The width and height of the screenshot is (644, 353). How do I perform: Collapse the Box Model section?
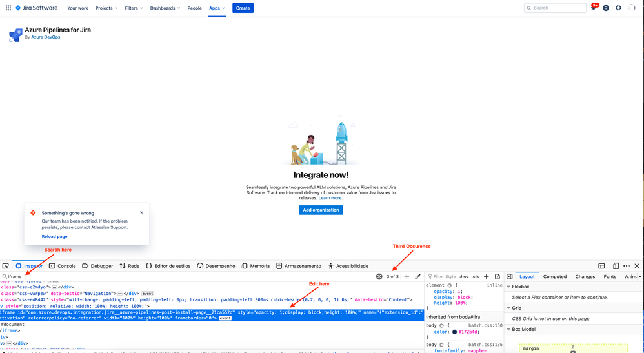(508, 329)
